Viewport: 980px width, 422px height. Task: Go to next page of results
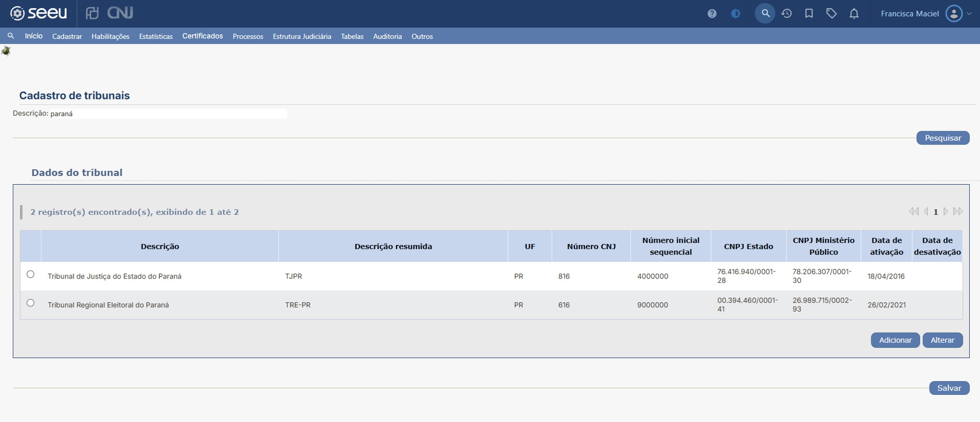coord(946,211)
